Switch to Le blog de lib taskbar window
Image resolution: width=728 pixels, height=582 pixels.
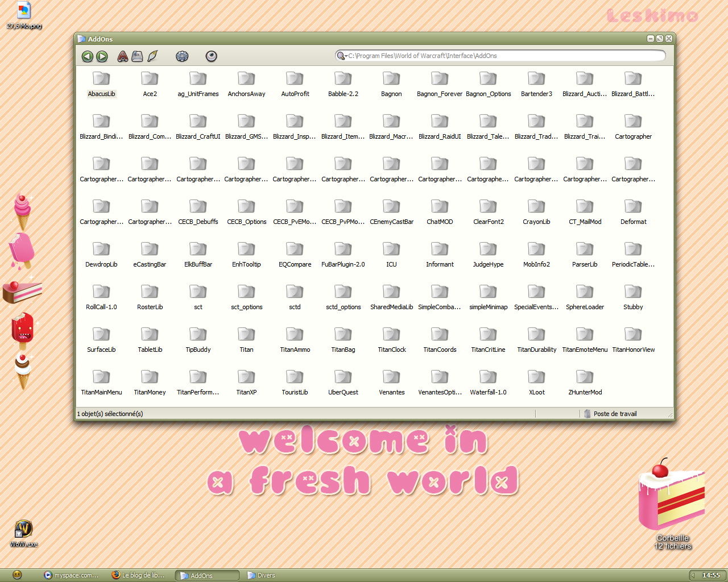[x=138, y=575]
